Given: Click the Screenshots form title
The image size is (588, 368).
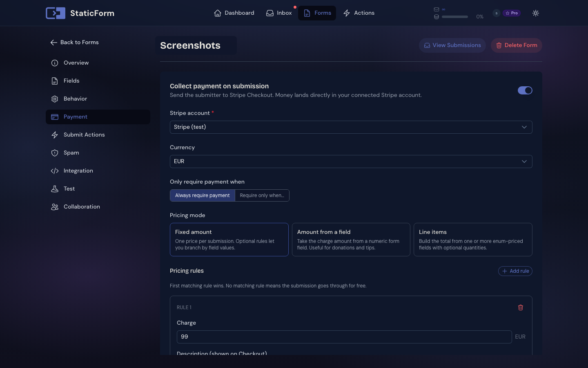Looking at the screenshot, I should (190, 45).
